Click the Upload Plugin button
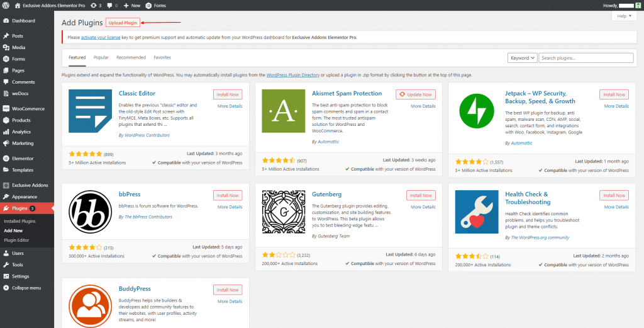This screenshot has height=328, width=644. pyautogui.click(x=123, y=23)
